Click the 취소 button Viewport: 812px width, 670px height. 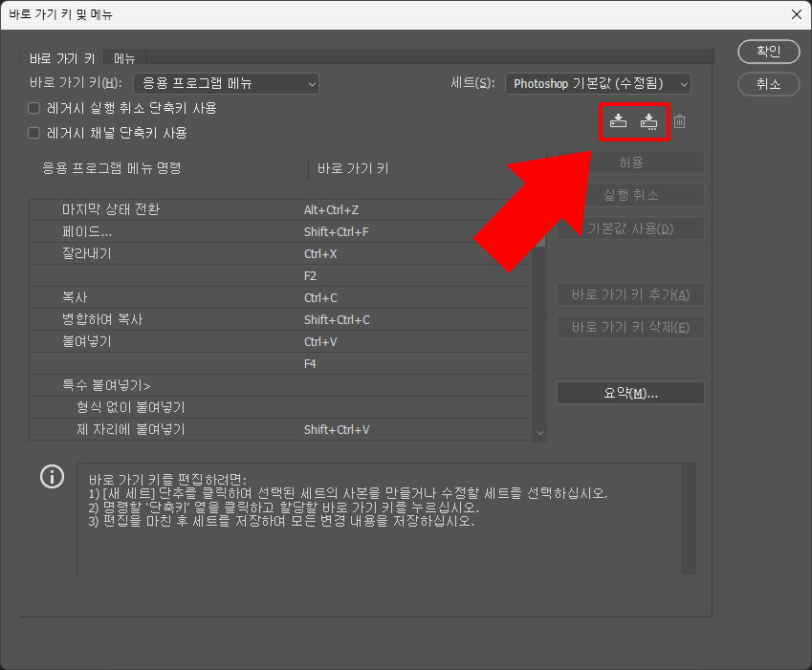(768, 84)
